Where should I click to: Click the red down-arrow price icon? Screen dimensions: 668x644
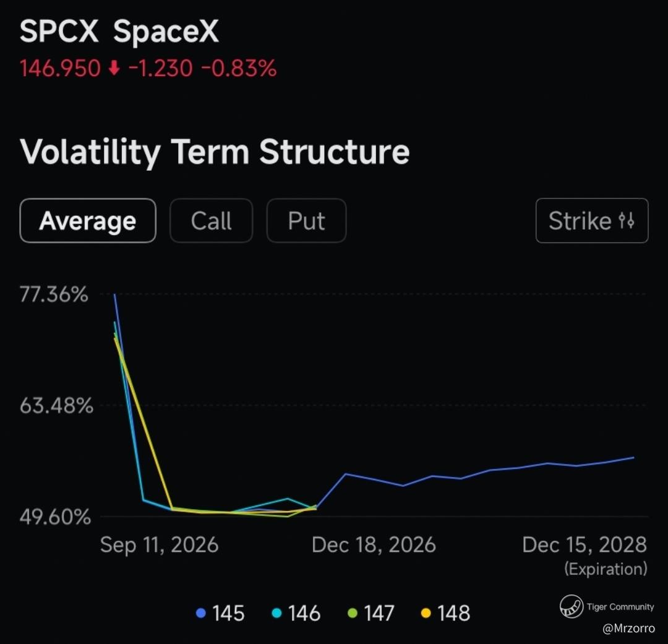114,68
